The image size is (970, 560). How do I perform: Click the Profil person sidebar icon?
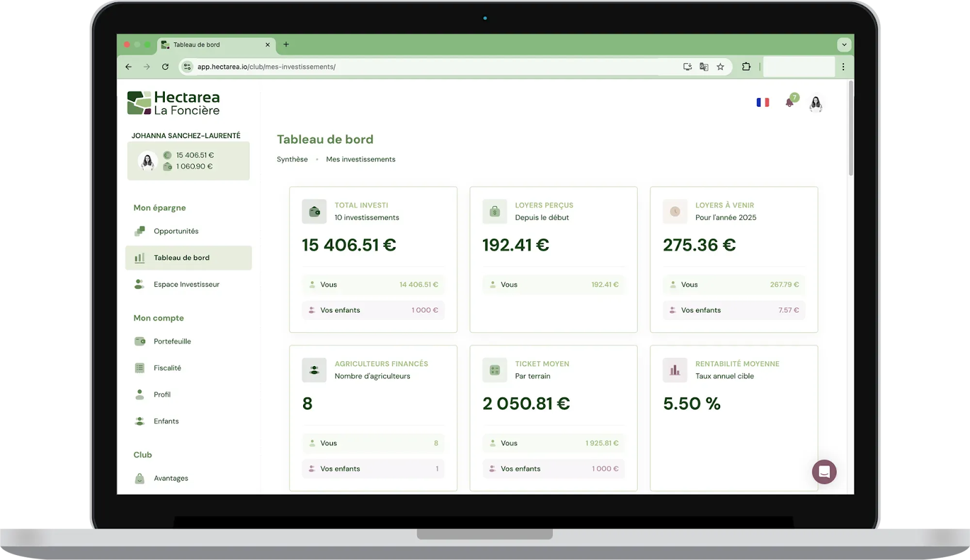tap(139, 395)
